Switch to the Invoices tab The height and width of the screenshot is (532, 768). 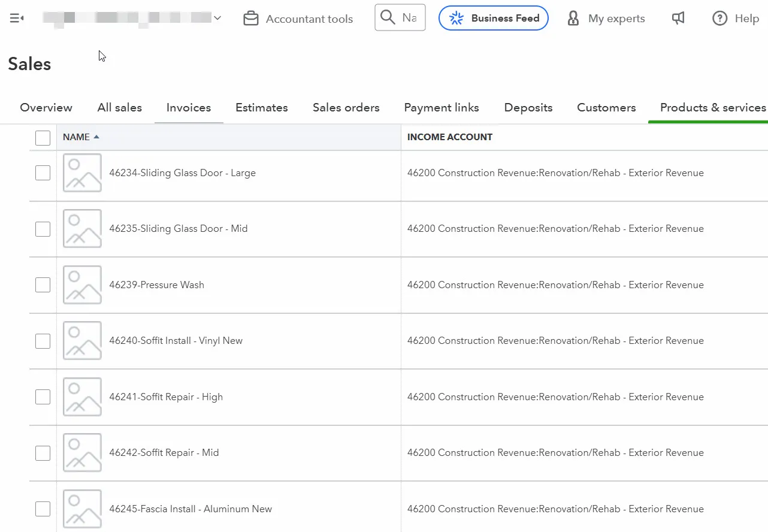189,108
